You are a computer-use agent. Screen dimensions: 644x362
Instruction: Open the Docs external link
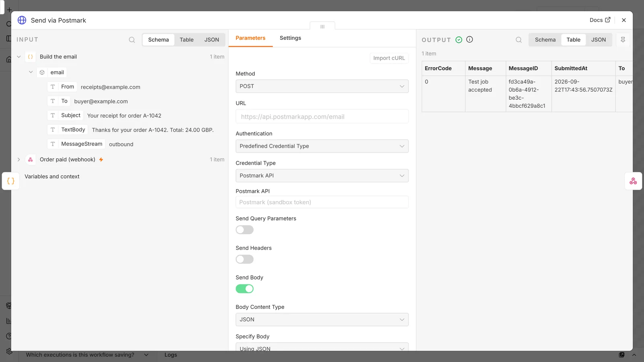600,20
